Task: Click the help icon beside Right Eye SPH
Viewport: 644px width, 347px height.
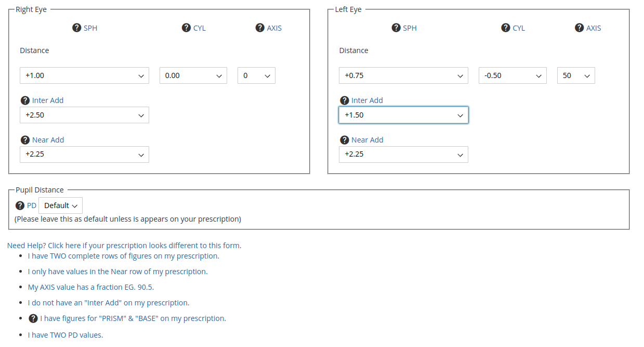Action: pyautogui.click(x=76, y=28)
